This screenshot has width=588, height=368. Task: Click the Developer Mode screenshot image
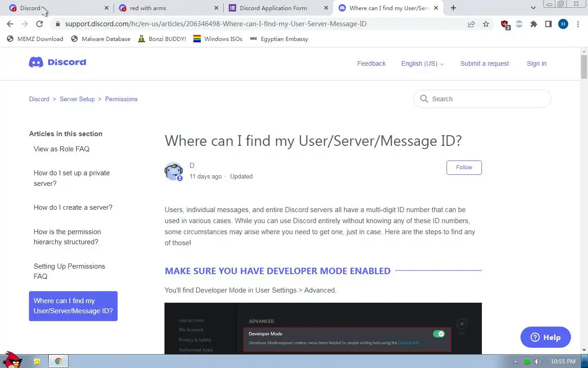tap(323, 328)
